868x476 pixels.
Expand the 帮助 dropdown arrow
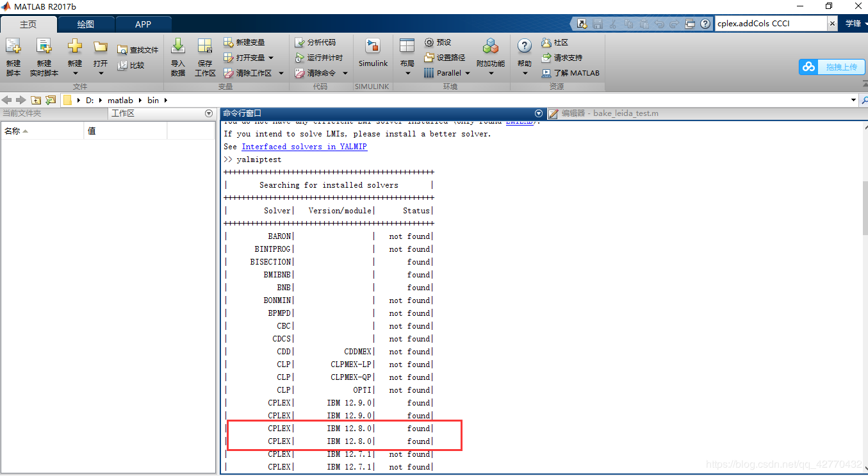[525, 73]
